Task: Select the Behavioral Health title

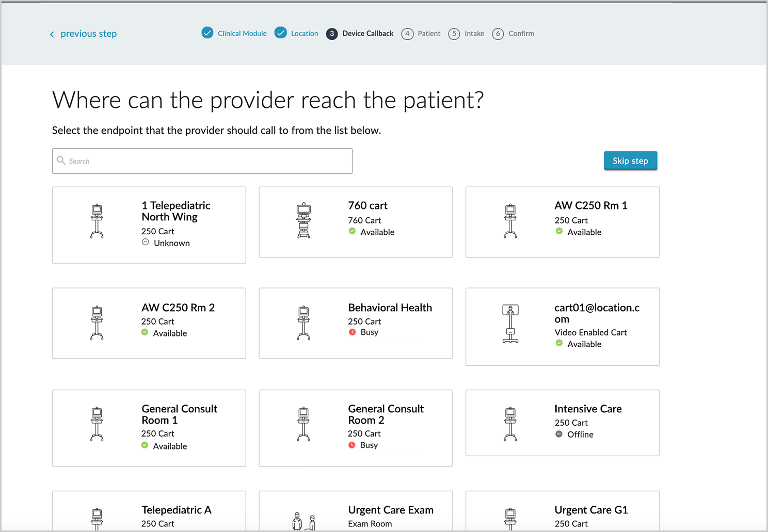Action: pos(390,308)
